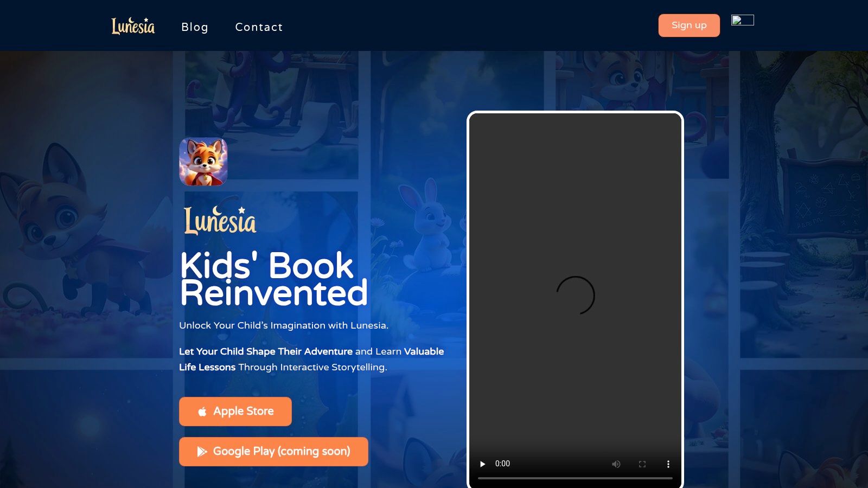This screenshot has width=868, height=488.
Task: Click the Google Play (coming soon) button
Action: [x=273, y=452]
